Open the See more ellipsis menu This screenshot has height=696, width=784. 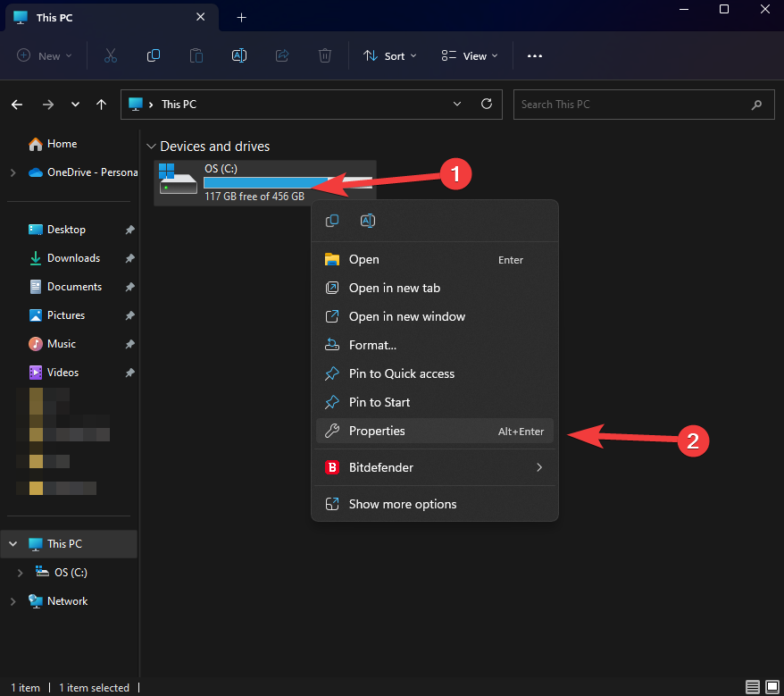coord(535,55)
